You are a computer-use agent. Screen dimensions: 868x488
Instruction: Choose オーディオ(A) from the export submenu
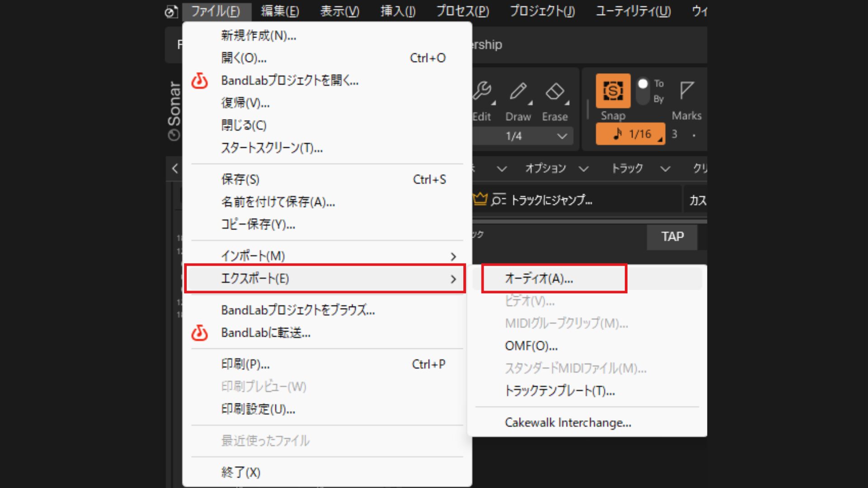[x=538, y=278]
